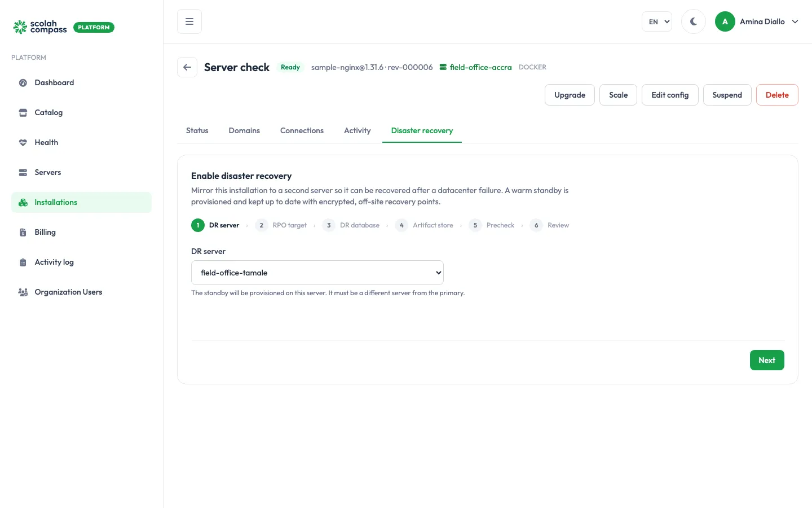Go to step 5 Precheck
The height and width of the screenshot is (508, 812).
tap(492, 225)
